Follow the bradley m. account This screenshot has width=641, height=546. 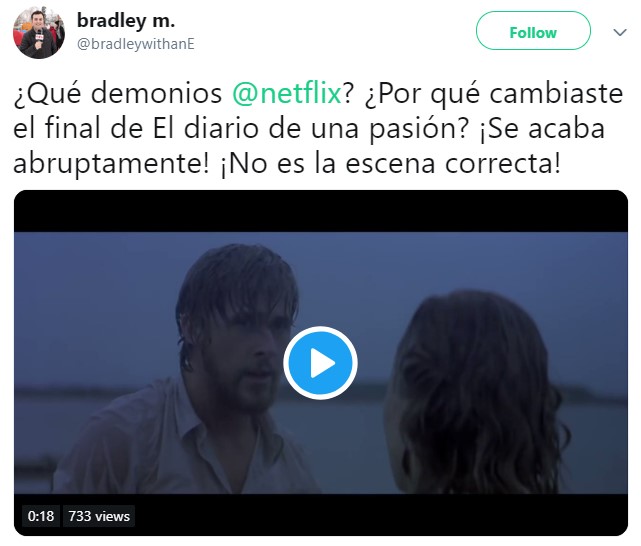(533, 31)
